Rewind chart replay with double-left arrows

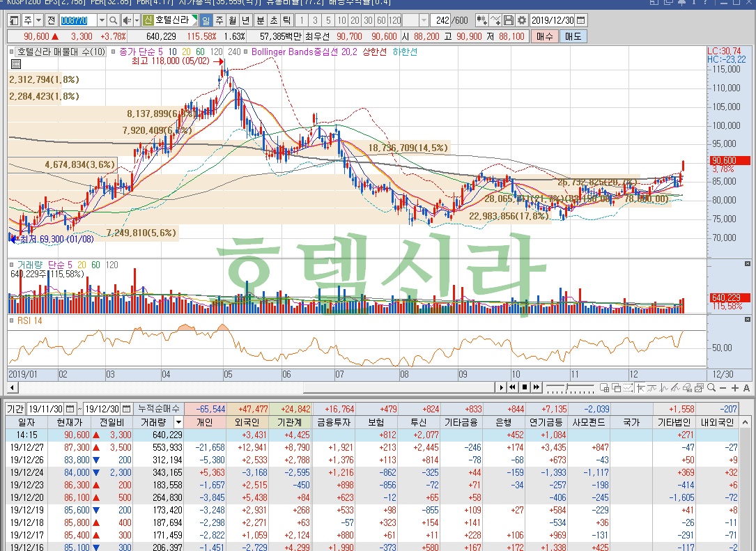[x=512, y=387]
